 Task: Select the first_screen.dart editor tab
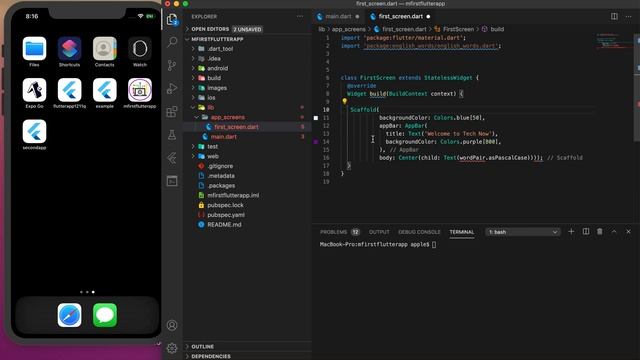click(x=400, y=16)
